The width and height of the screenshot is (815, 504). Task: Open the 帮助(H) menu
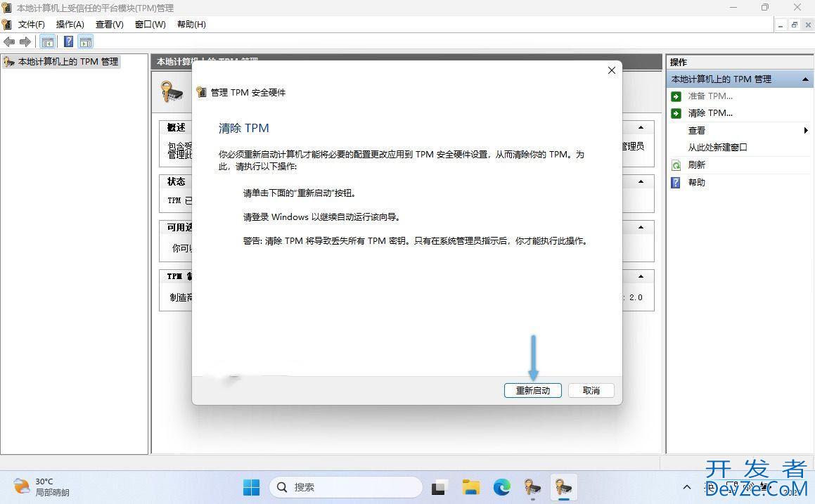pyautogui.click(x=191, y=25)
